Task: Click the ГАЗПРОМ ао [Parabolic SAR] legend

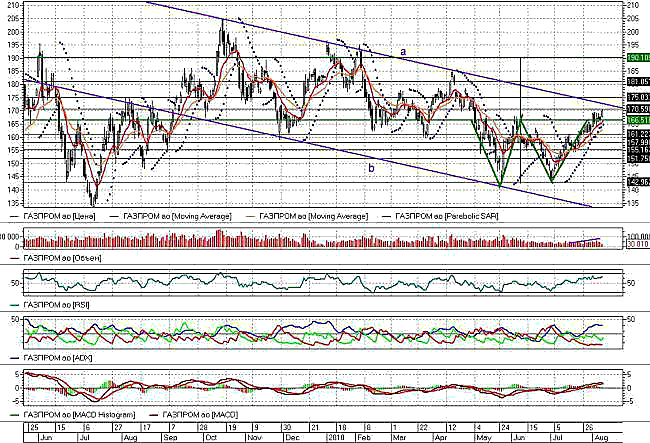Action: click(x=440, y=216)
